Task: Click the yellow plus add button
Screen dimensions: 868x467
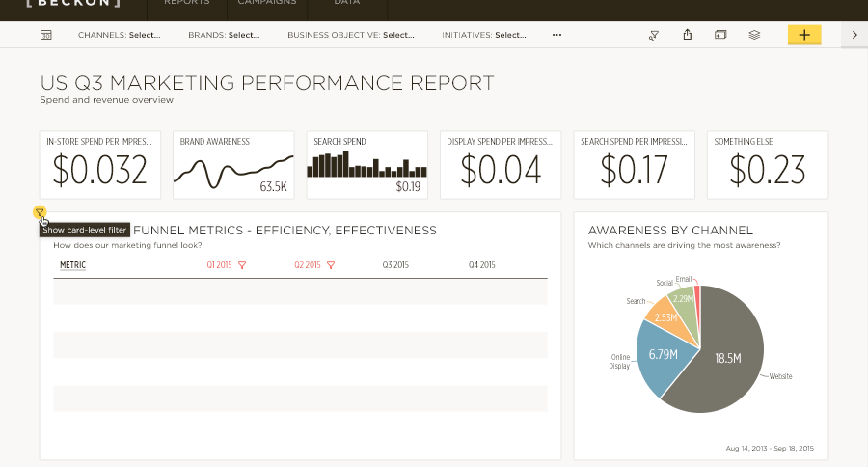Action: click(x=804, y=35)
